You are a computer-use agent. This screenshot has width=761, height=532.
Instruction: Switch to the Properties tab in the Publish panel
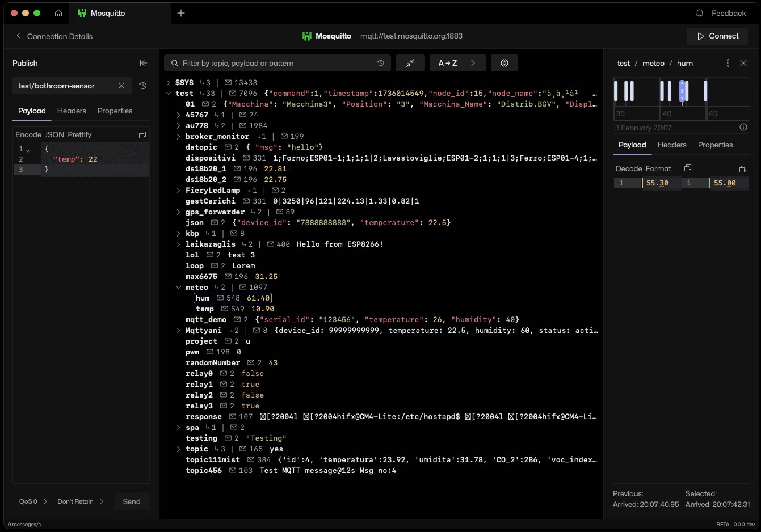click(115, 111)
